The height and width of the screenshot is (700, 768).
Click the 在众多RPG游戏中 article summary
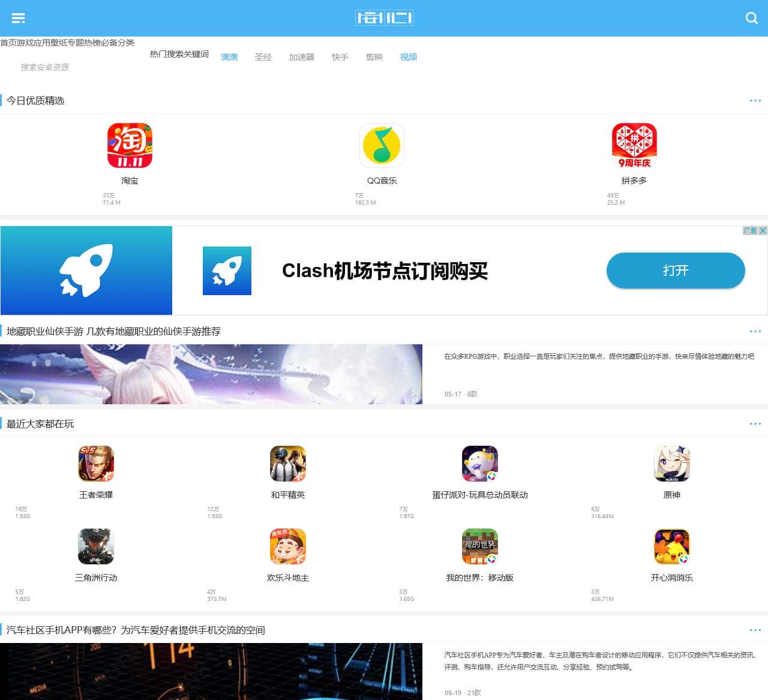(x=599, y=356)
